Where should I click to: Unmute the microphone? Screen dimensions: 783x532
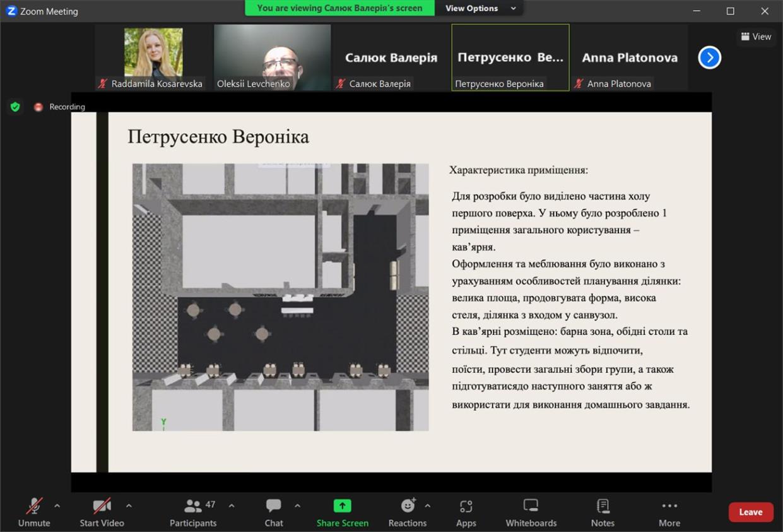pos(34,512)
